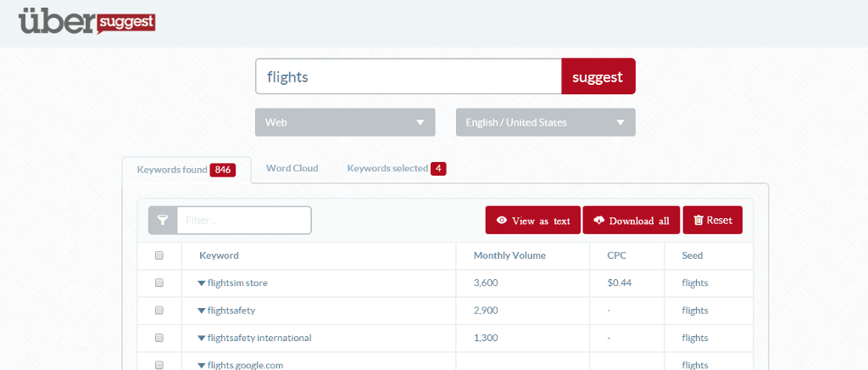Expand the flightsafety keyword arrow
The image size is (868, 370).
202,311
